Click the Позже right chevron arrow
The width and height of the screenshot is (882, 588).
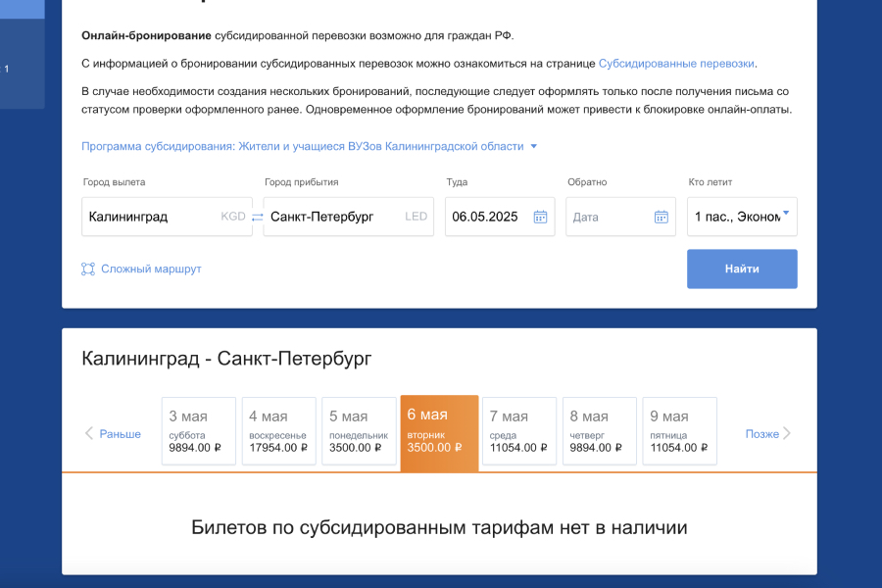786,433
